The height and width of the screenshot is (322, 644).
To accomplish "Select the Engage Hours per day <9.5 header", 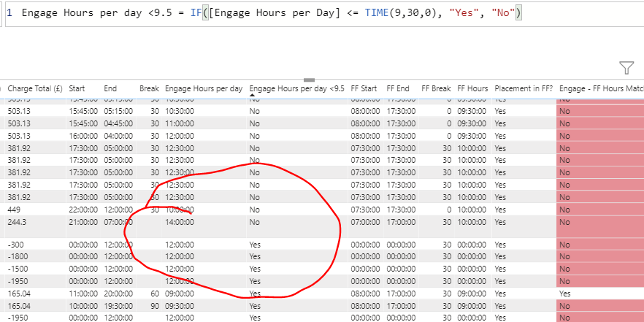I will (x=297, y=88).
